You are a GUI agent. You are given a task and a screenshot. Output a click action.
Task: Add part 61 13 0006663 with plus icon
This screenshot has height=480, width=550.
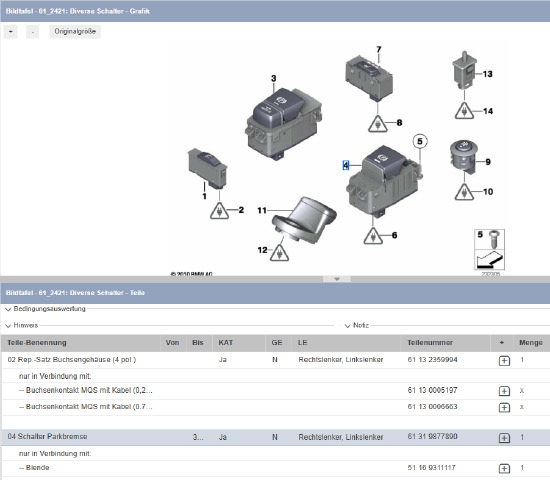point(504,407)
